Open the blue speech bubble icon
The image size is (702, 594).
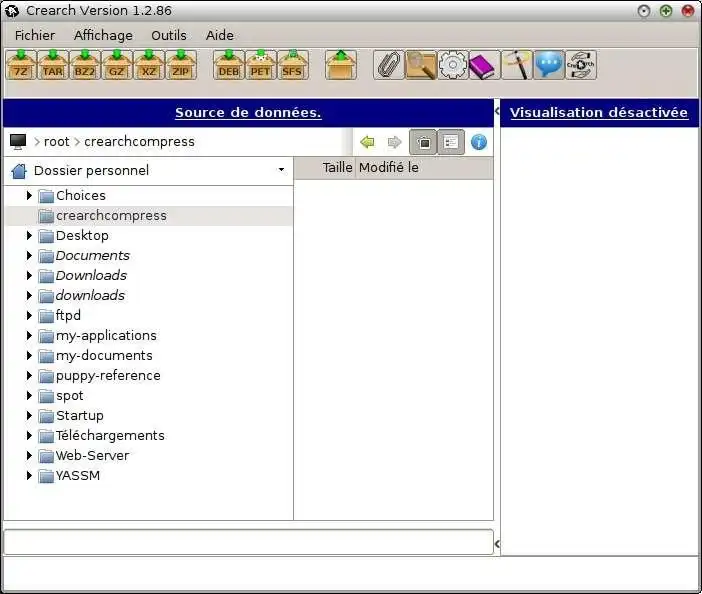pos(549,65)
